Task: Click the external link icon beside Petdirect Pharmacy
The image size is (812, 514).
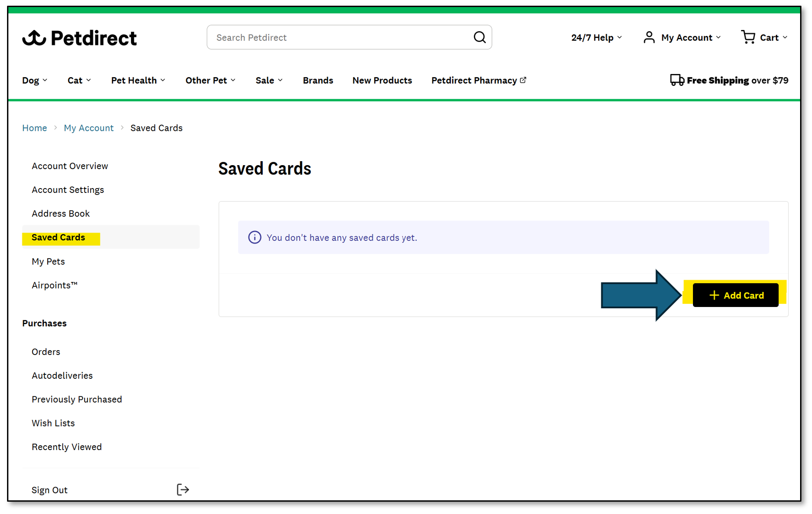Action: click(x=523, y=80)
